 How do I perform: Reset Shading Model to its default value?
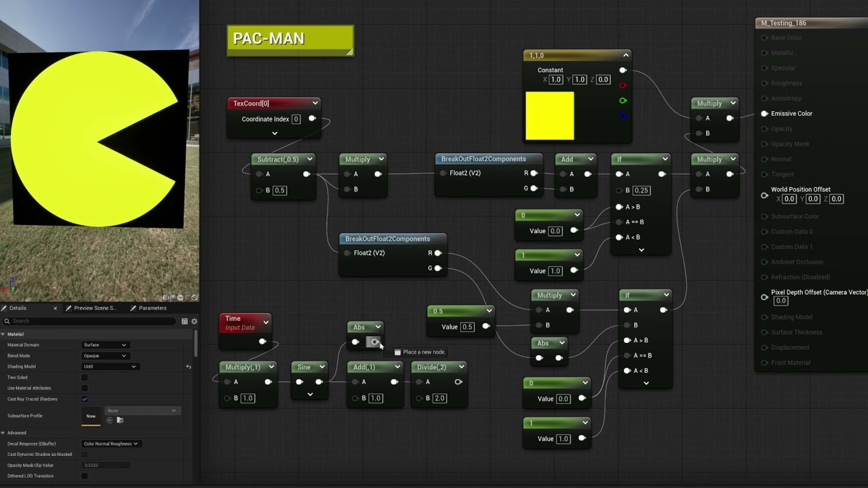(189, 367)
